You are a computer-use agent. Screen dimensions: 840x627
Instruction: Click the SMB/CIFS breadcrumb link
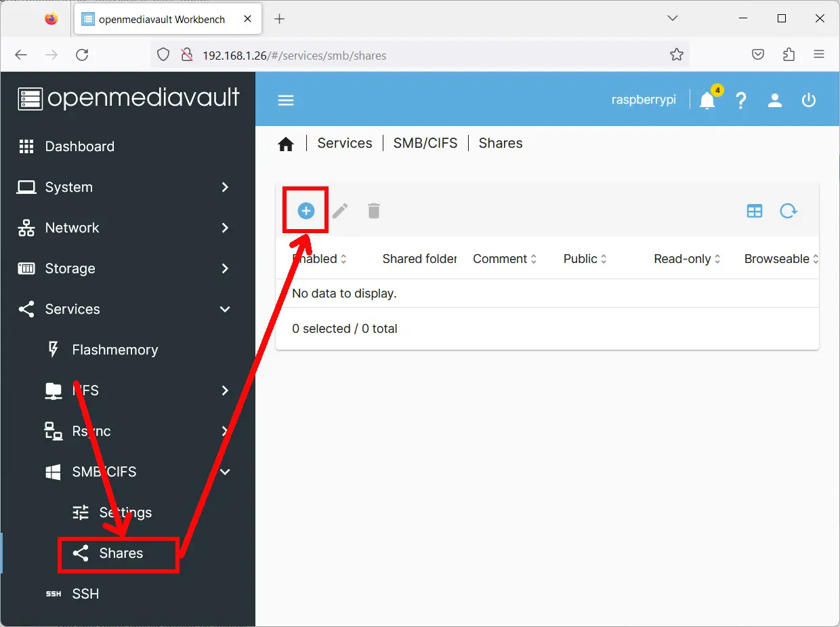tap(425, 143)
